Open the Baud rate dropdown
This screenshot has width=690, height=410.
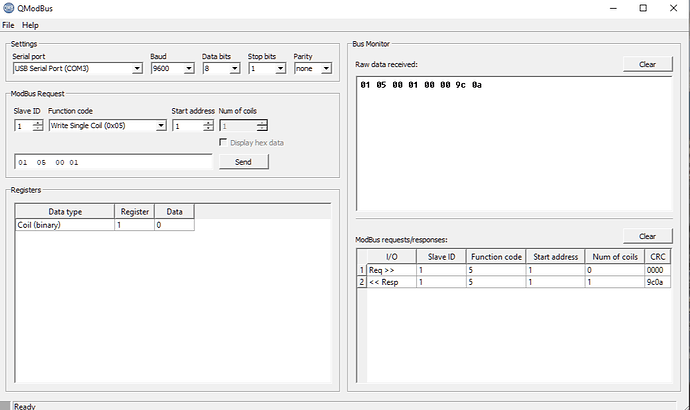coord(172,69)
